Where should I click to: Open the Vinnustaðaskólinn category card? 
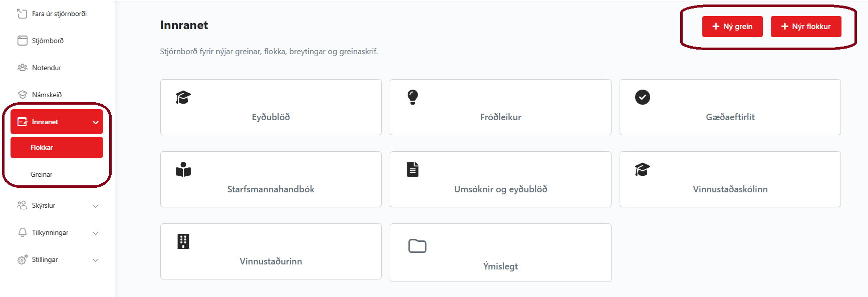click(729, 179)
